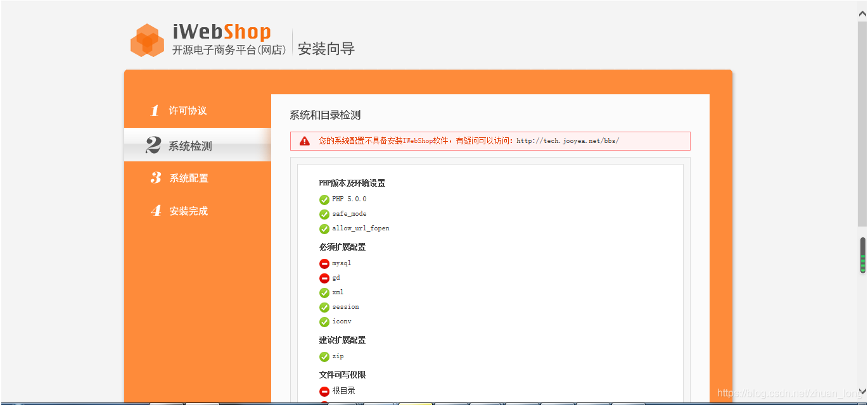Click the green check icon beside xml
The width and height of the screenshot is (868, 405).
(324, 292)
